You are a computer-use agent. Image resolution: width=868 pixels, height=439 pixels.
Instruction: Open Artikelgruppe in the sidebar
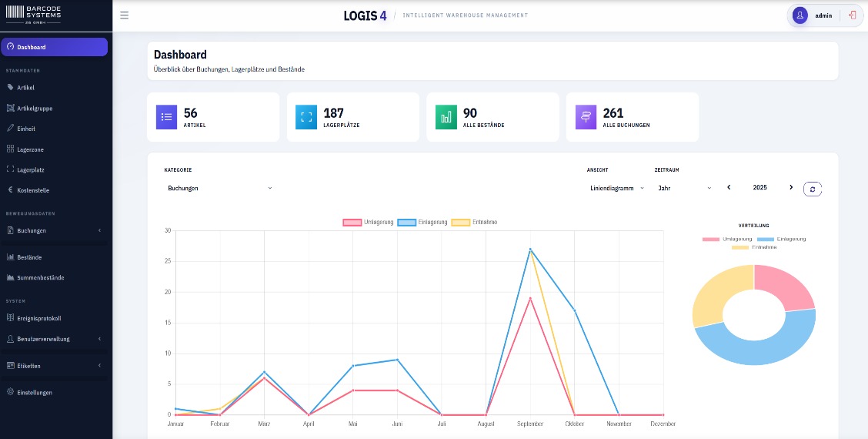tap(35, 108)
